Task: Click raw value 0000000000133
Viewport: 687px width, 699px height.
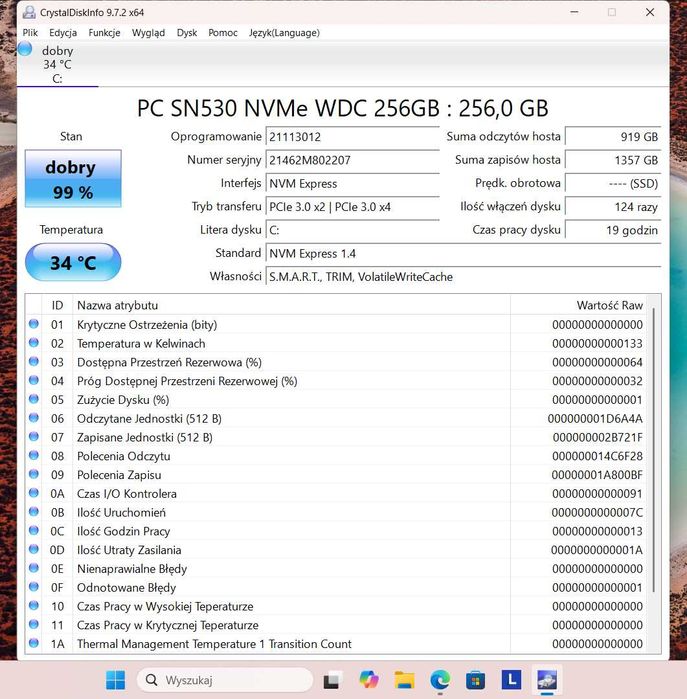Action: pyautogui.click(x=597, y=344)
